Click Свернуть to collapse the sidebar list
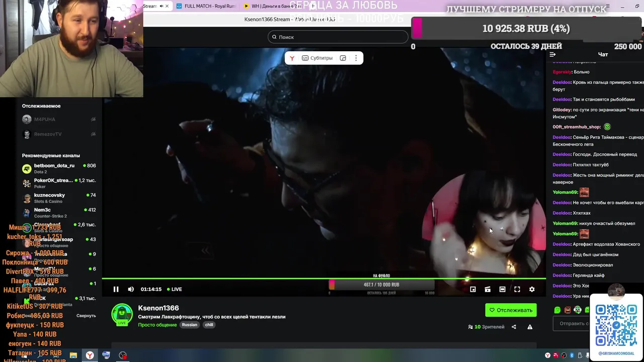 (x=86, y=316)
